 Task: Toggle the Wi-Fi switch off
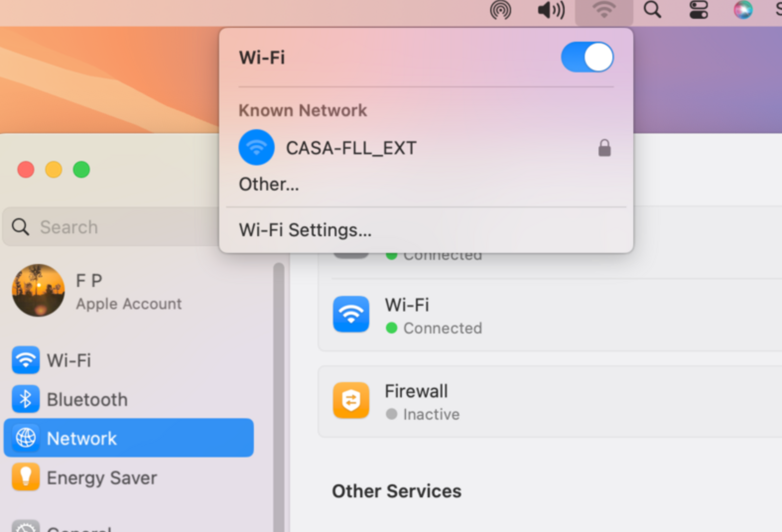[587, 57]
